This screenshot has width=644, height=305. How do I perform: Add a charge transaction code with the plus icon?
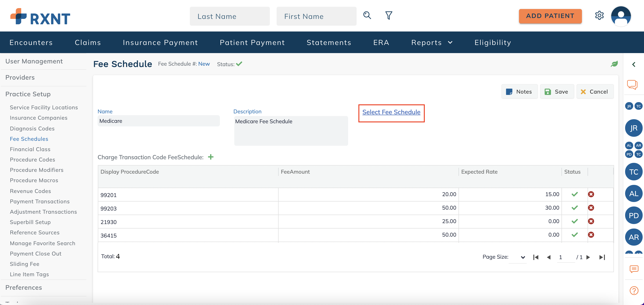211,157
